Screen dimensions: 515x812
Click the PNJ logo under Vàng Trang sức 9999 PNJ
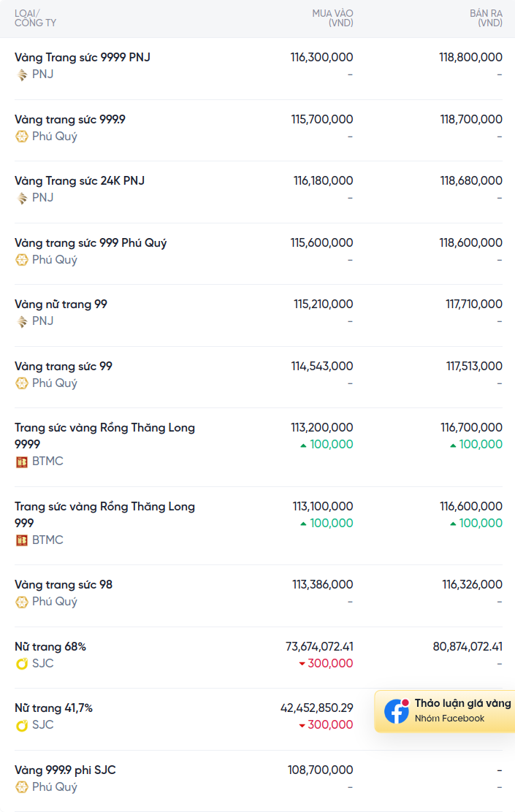coord(22,74)
